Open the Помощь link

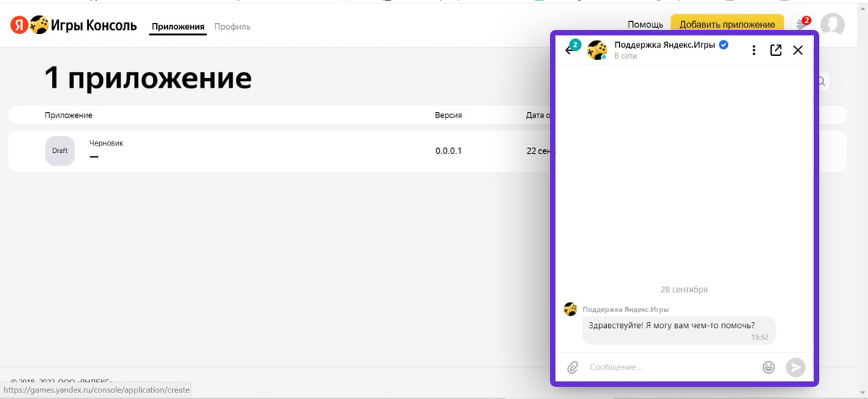click(645, 25)
